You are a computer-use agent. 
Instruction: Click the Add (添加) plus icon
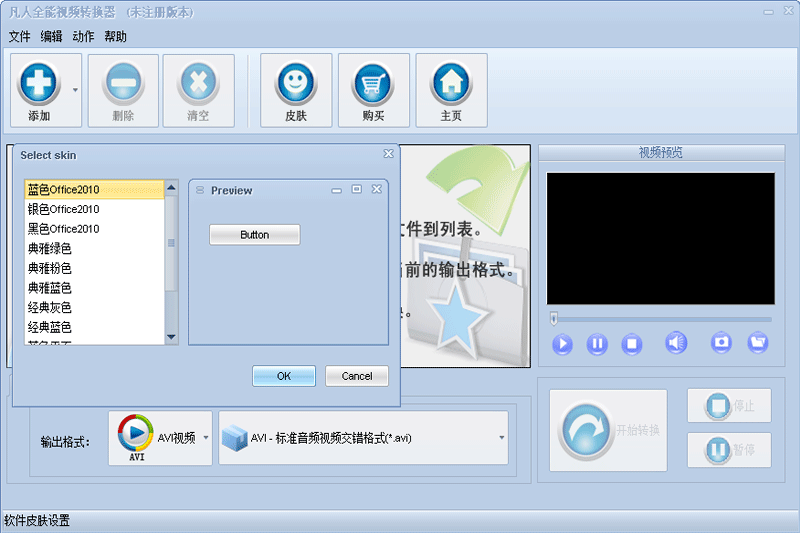pyautogui.click(x=39, y=83)
